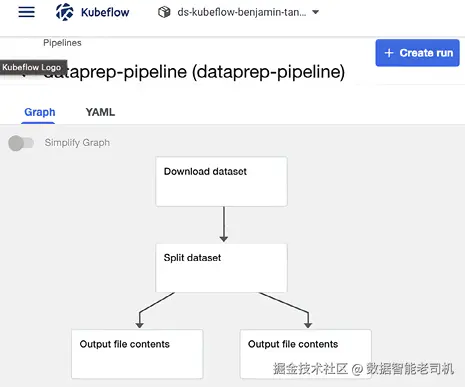
Task: Click the dataprep-pipeline title text
Action: click(194, 72)
